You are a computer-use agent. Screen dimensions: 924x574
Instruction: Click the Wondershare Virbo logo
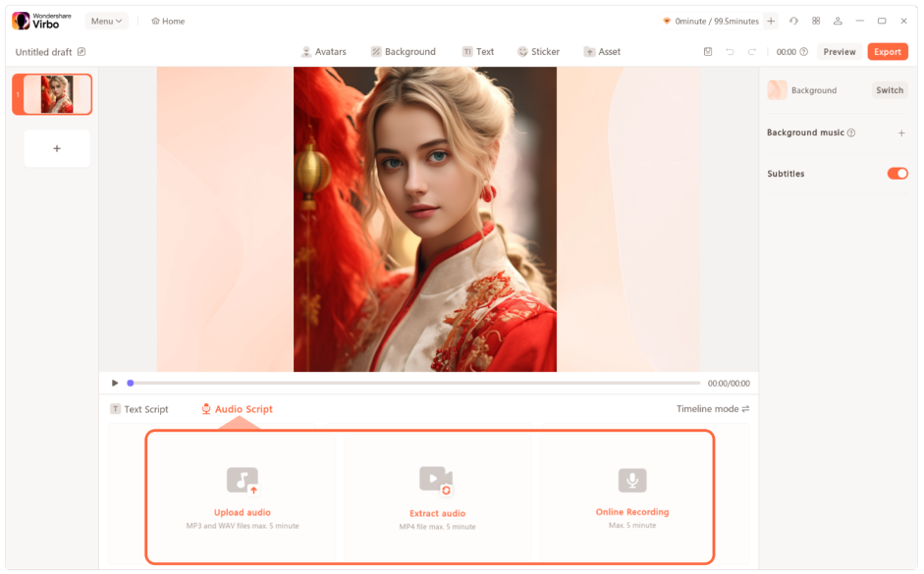[41, 21]
